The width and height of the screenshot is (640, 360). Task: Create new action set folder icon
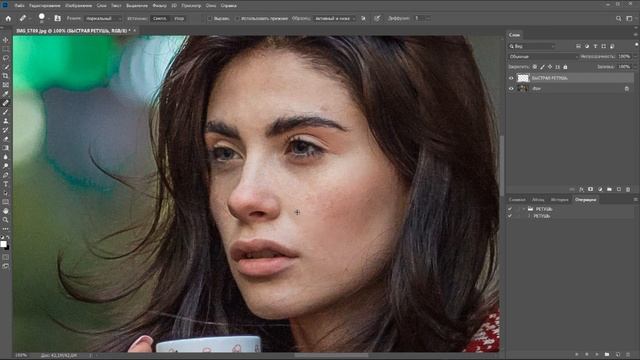coord(607,354)
